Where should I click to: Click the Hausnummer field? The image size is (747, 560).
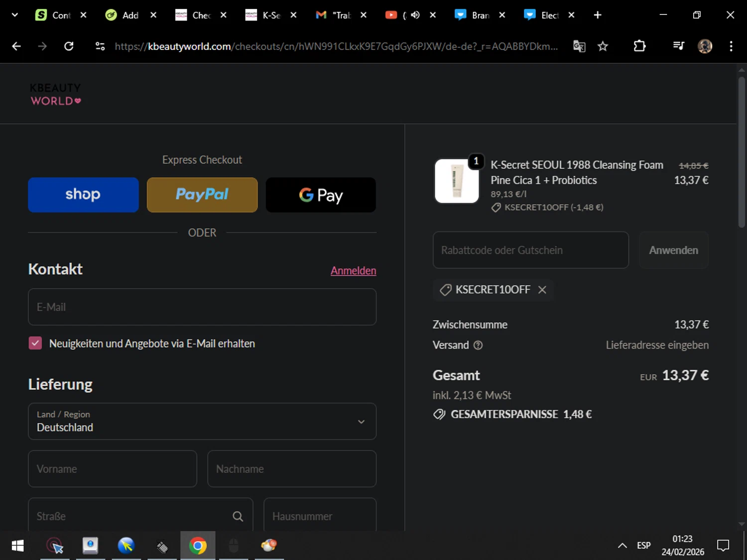pyautogui.click(x=320, y=515)
